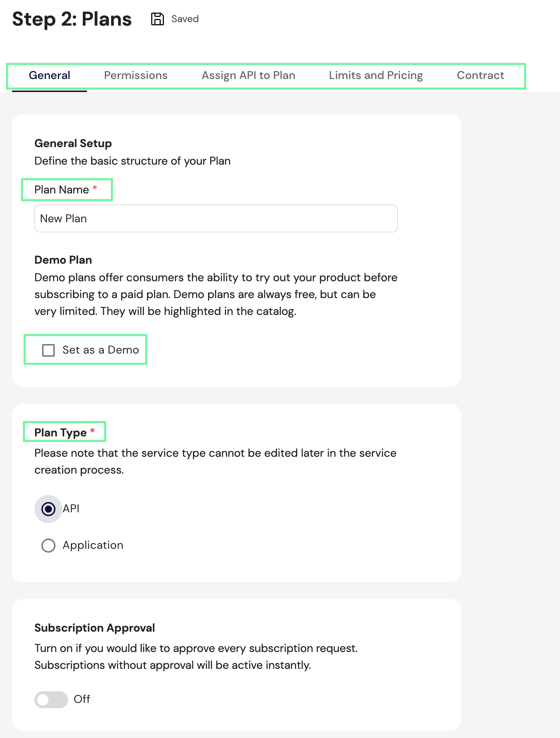560x738 pixels.
Task: Click the General Setup section heading
Action: click(x=73, y=143)
